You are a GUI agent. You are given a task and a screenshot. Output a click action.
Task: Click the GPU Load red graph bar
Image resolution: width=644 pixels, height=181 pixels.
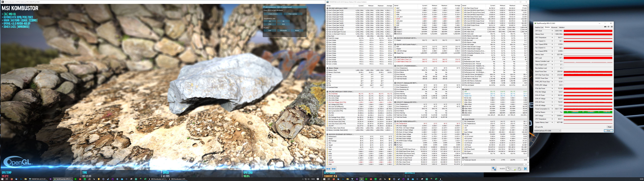(588, 58)
